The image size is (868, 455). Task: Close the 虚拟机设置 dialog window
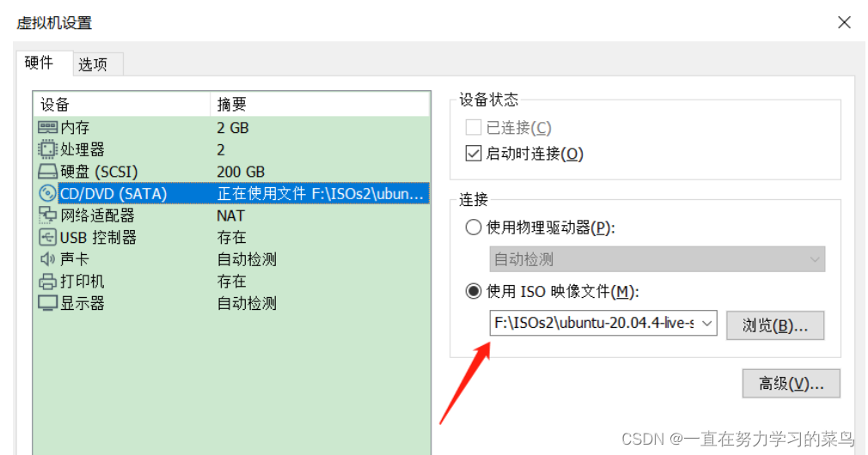844,22
